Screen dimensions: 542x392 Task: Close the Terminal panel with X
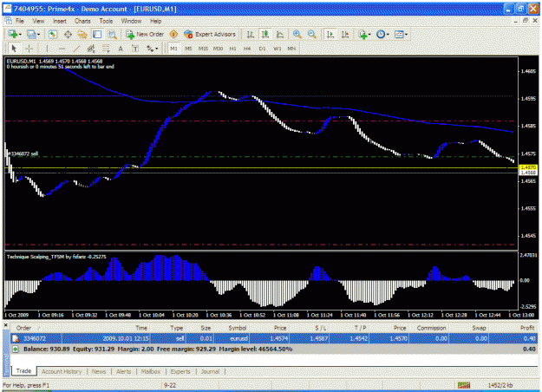pyautogui.click(x=5, y=325)
